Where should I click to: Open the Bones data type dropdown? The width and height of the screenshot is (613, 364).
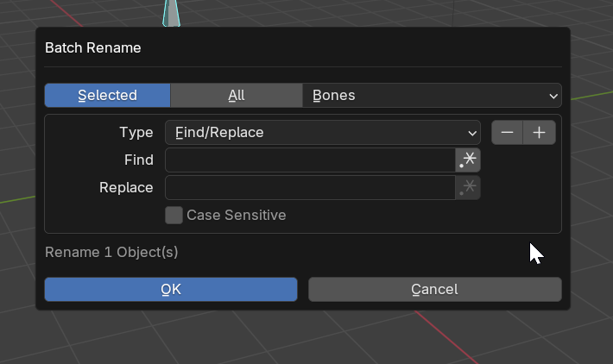click(432, 95)
